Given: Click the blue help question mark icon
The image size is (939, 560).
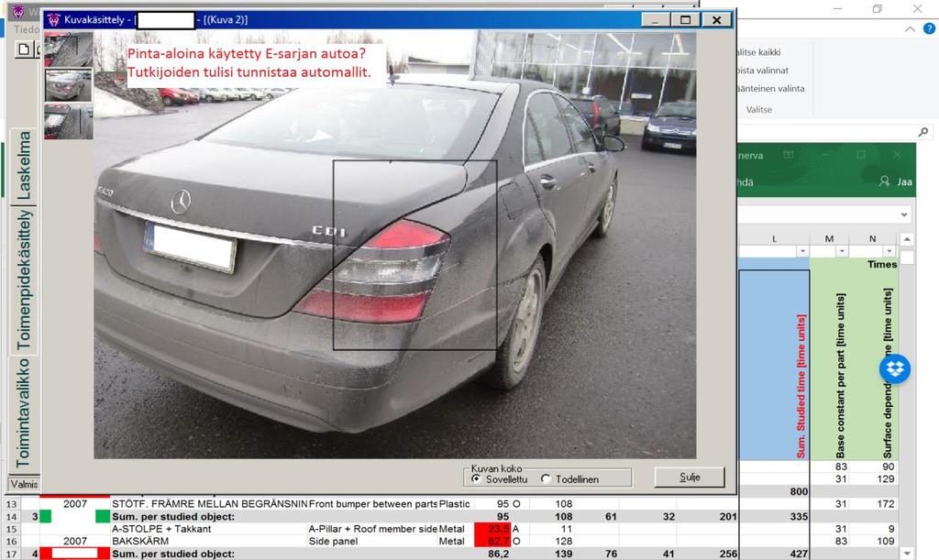Looking at the screenshot, I should (929, 28).
